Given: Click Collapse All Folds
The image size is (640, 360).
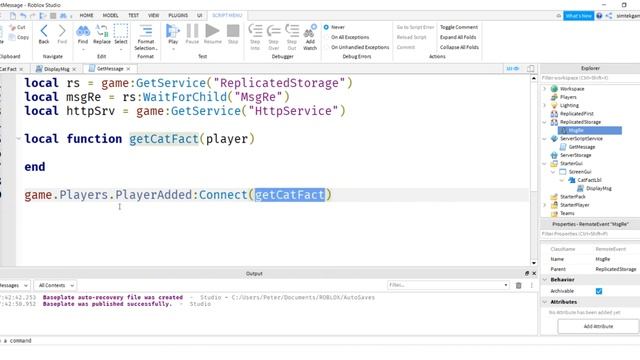Looking at the screenshot, I should 459,47.
